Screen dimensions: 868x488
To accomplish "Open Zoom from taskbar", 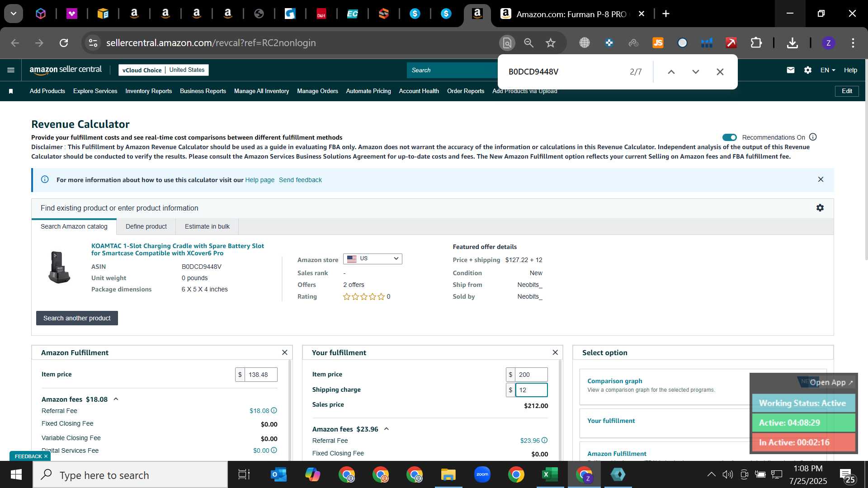I will pyautogui.click(x=482, y=475).
